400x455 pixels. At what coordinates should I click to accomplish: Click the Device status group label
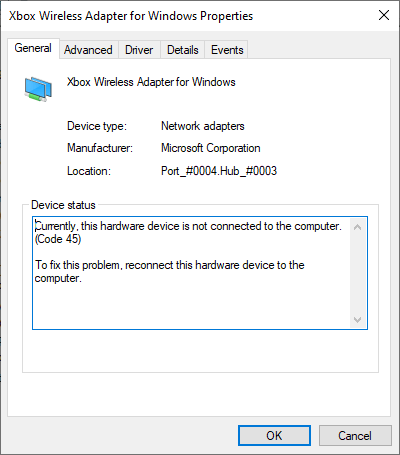click(x=63, y=205)
